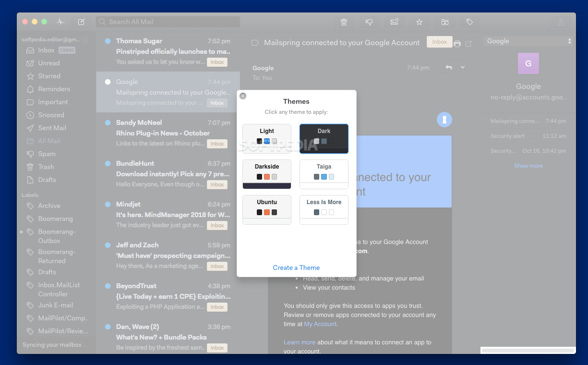Toggle unread dot on Dan, Wave email
The width and height of the screenshot is (588, 365).
pyautogui.click(x=108, y=327)
